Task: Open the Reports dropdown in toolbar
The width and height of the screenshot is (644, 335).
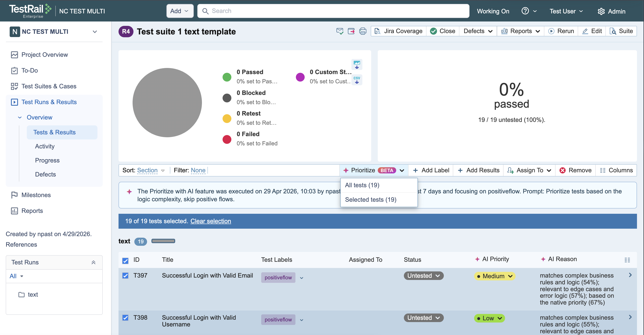Action: tap(520, 31)
